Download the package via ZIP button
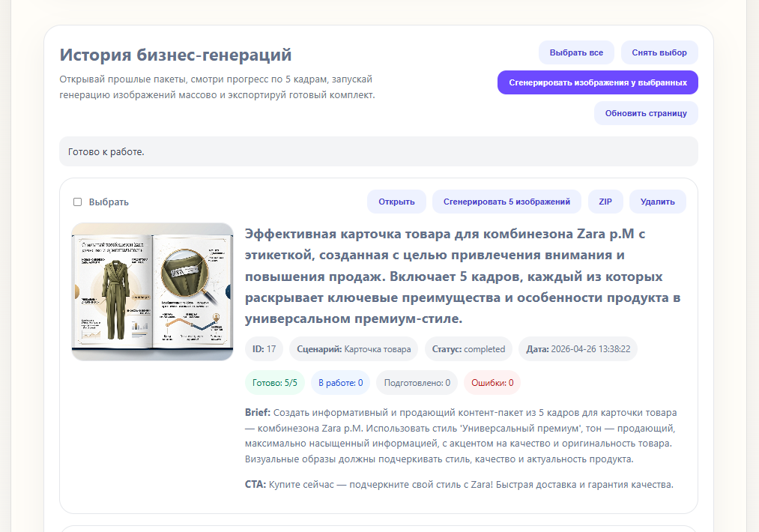Screen dimensions: 759x532 point(605,202)
